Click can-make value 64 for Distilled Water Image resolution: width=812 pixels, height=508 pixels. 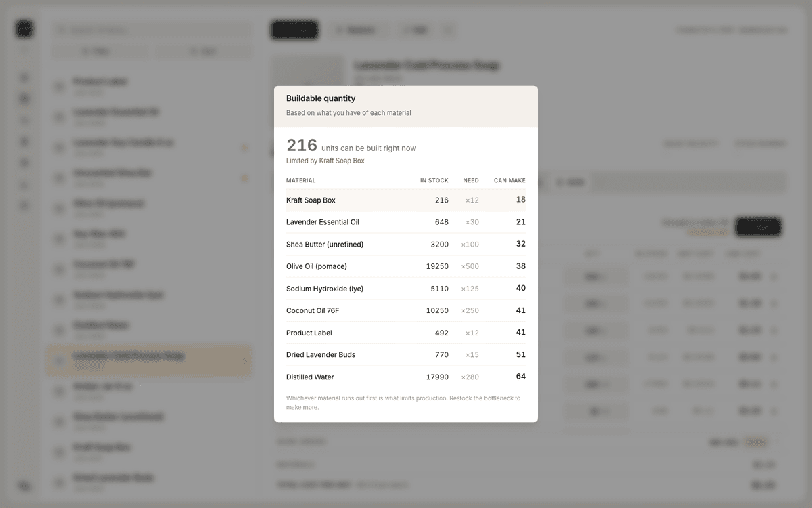[x=521, y=377]
